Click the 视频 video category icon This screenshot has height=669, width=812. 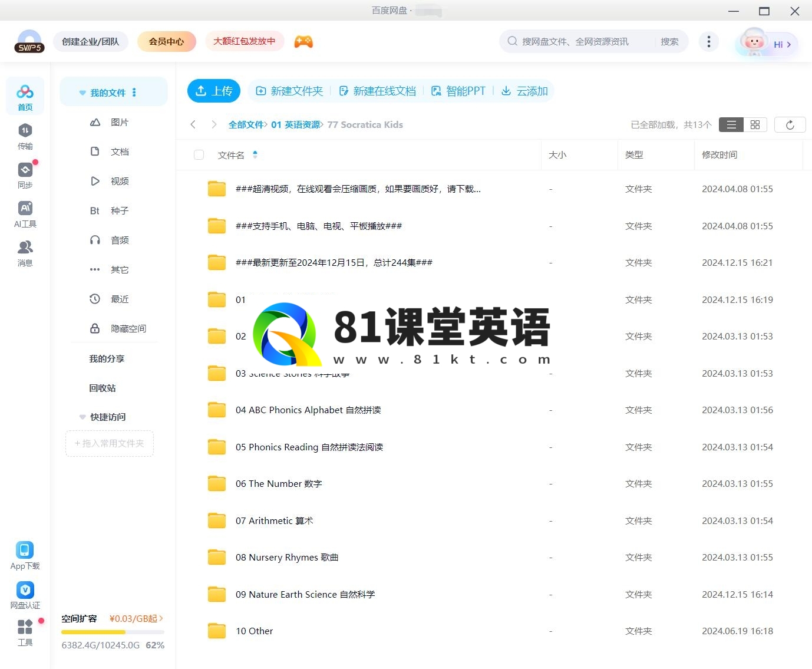(95, 181)
